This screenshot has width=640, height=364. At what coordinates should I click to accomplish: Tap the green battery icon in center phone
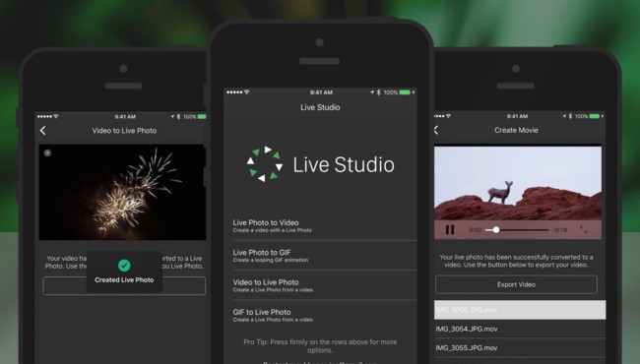(x=406, y=92)
